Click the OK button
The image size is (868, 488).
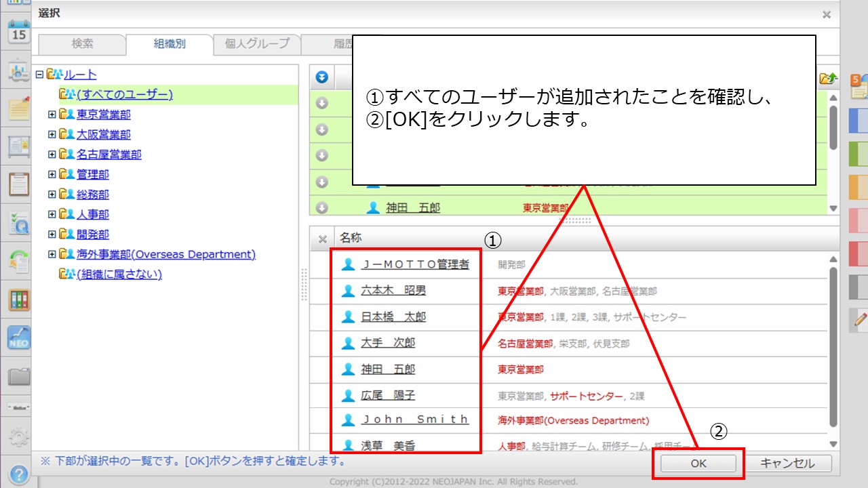[x=698, y=464]
